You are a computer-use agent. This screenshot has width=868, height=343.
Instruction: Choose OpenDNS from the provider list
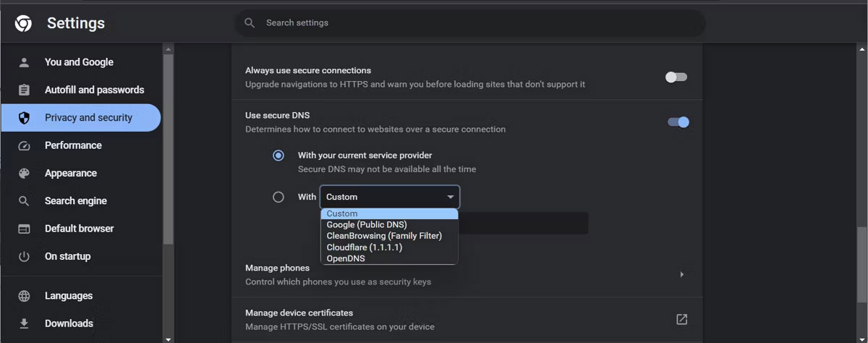389,258
